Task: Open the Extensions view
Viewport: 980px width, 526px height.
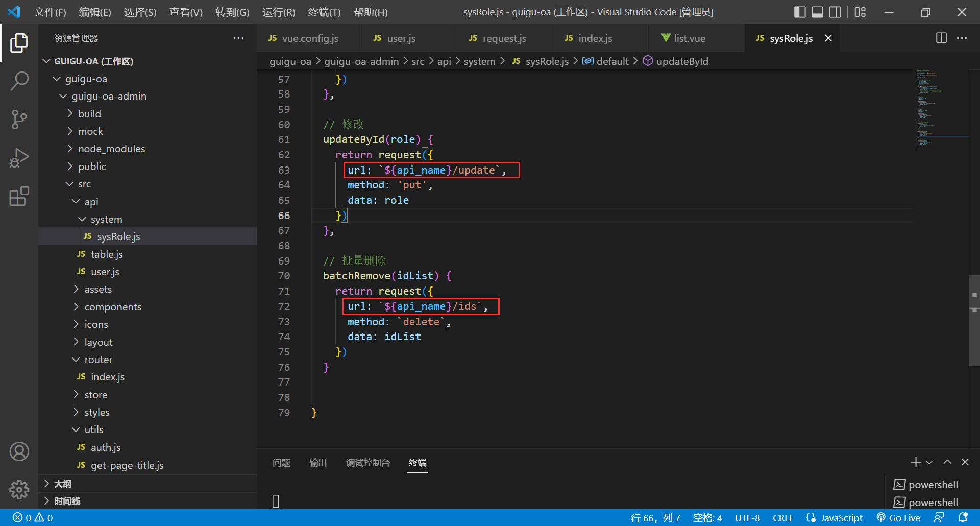Action: tap(19, 197)
